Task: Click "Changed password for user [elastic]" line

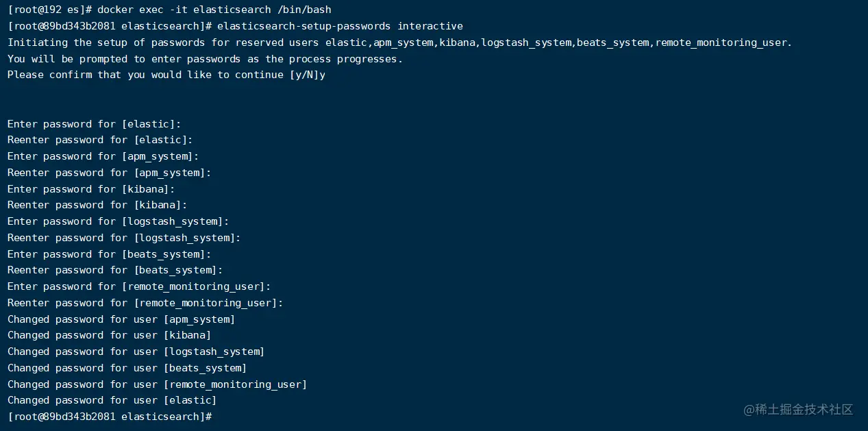Action: click(112, 400)
